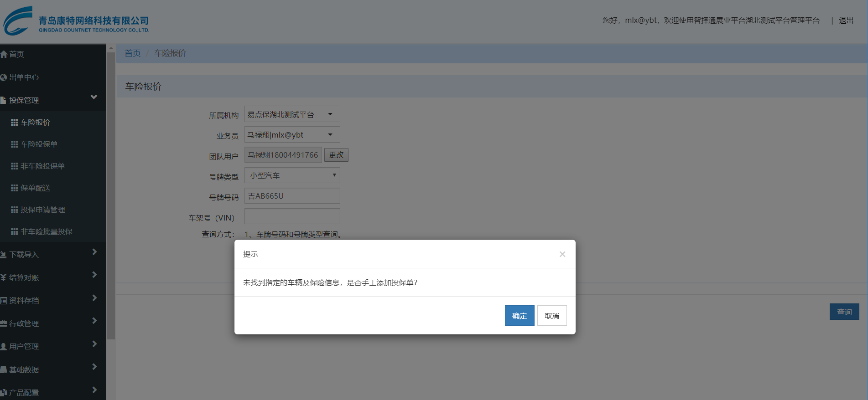Screen dimensions: 868x400
Task: Click the yen icon beside 结算对账
Action: click(x=4, y=277)
